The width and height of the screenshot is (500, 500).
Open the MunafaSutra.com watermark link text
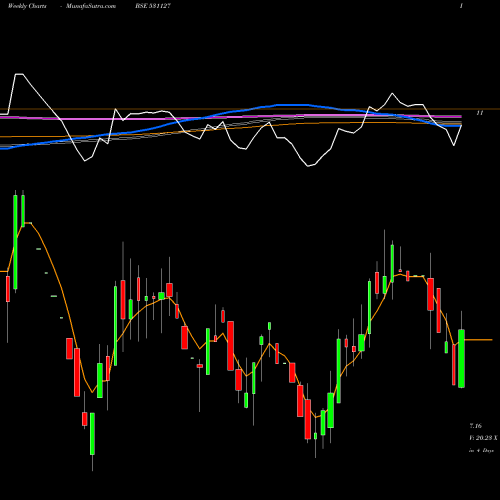91,6
